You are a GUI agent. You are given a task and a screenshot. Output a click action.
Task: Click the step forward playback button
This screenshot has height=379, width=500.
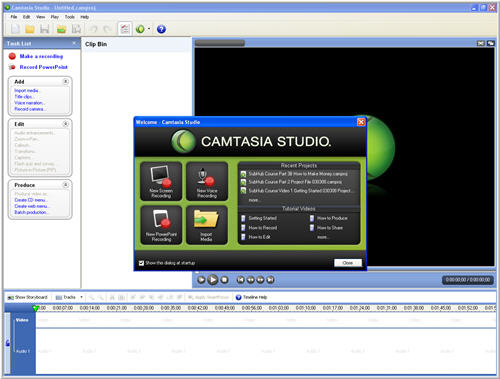click(x=260, y=280)
